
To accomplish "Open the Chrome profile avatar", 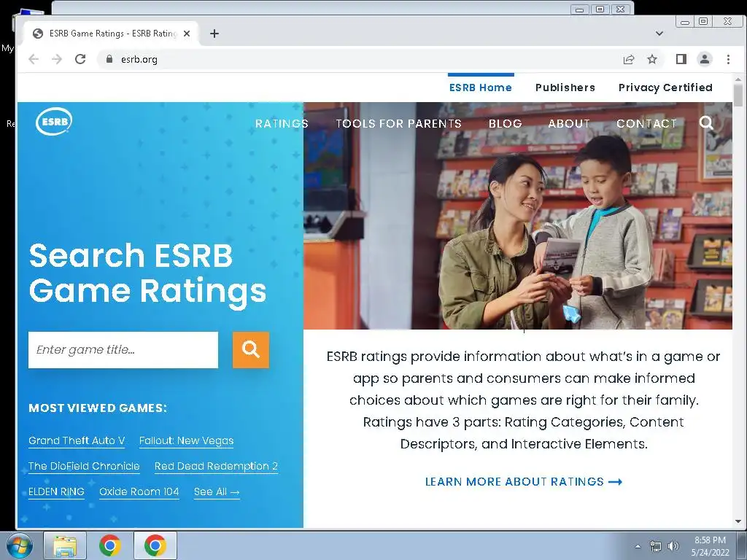I will (705, 59).
